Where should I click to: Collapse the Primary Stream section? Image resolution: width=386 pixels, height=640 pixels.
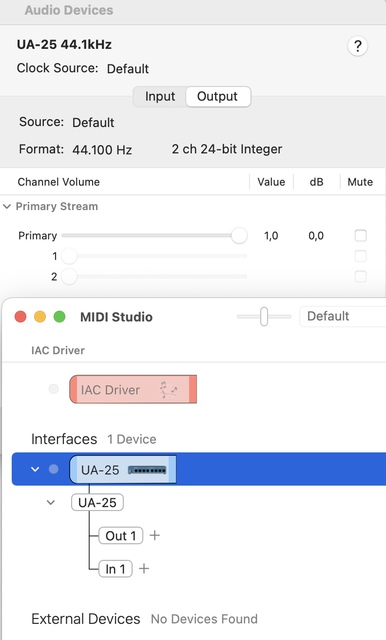7,207
